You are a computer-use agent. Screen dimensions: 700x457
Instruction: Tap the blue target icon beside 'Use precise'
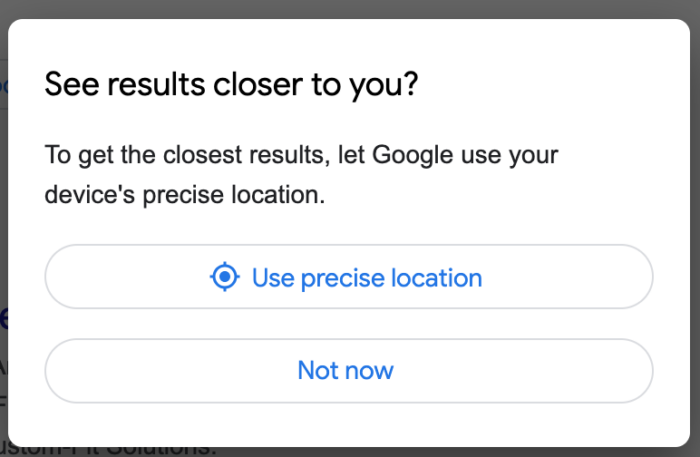(x=225, y=277)
